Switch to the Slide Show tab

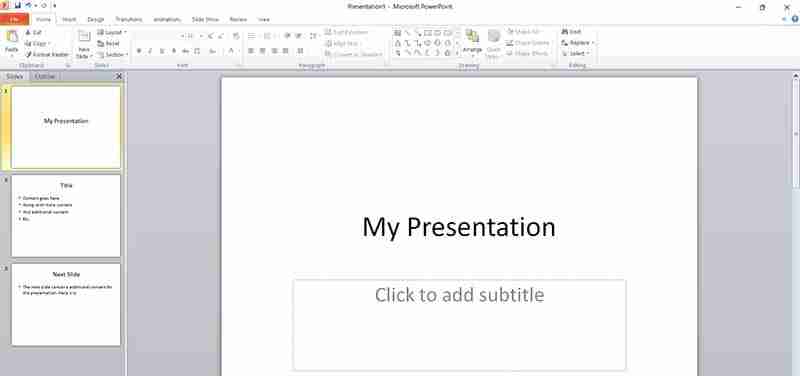[x=205, y=19]
